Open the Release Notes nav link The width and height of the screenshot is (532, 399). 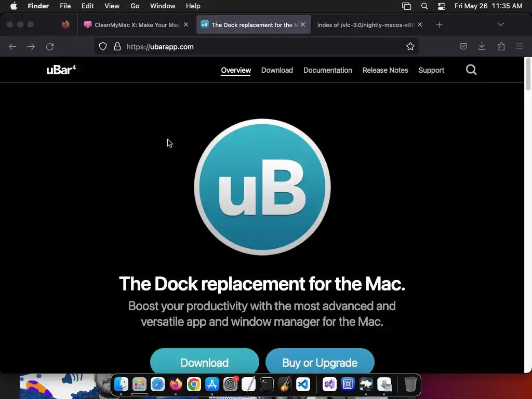coord(385,70)
